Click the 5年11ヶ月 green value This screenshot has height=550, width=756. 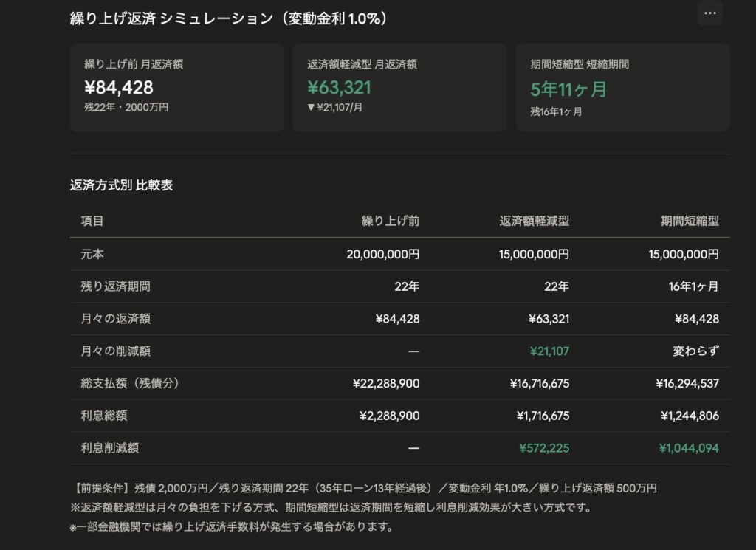coord(568,89)
